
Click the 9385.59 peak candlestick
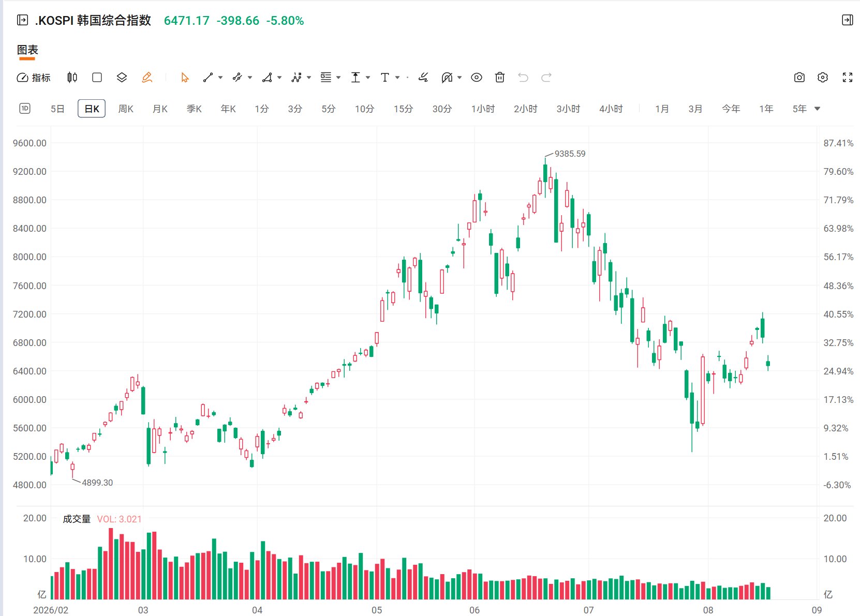click(545, 173)
